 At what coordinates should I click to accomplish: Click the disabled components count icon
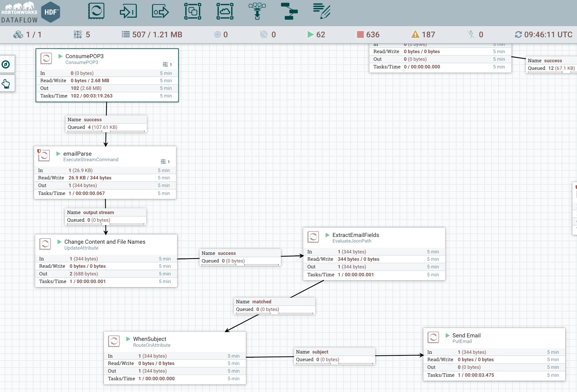click(x=471, y=35)
